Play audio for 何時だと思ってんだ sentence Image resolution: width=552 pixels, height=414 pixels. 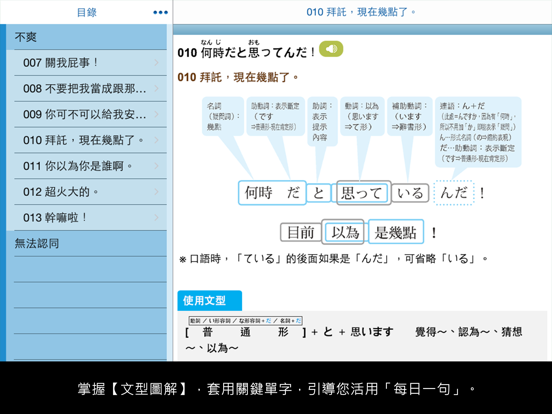tap(331, 49)
